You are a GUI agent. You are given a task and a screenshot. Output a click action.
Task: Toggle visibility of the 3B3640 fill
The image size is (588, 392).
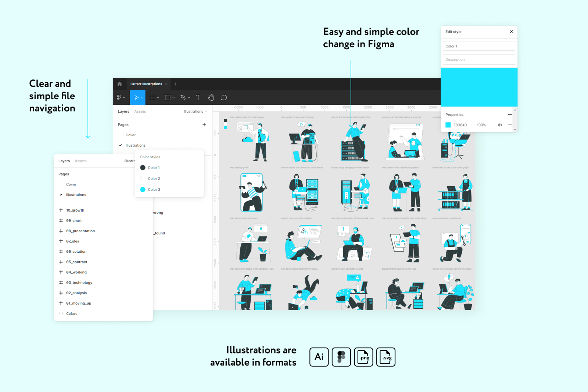499,125
